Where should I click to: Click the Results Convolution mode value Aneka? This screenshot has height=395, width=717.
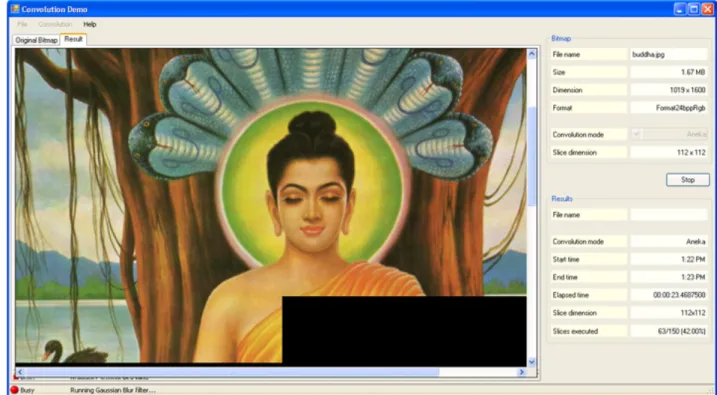669,241
